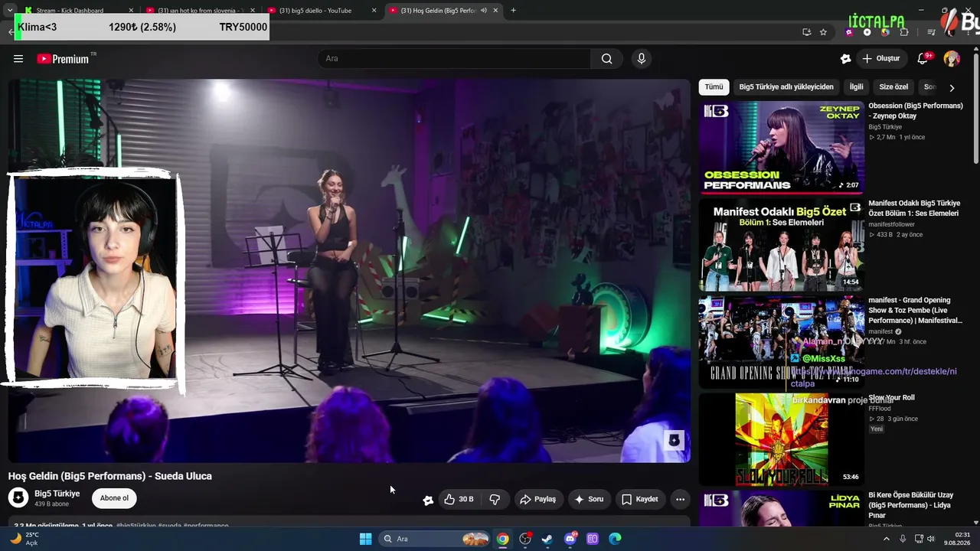Select the İlgili filter chip
The image size is (980, 551).
856,87
